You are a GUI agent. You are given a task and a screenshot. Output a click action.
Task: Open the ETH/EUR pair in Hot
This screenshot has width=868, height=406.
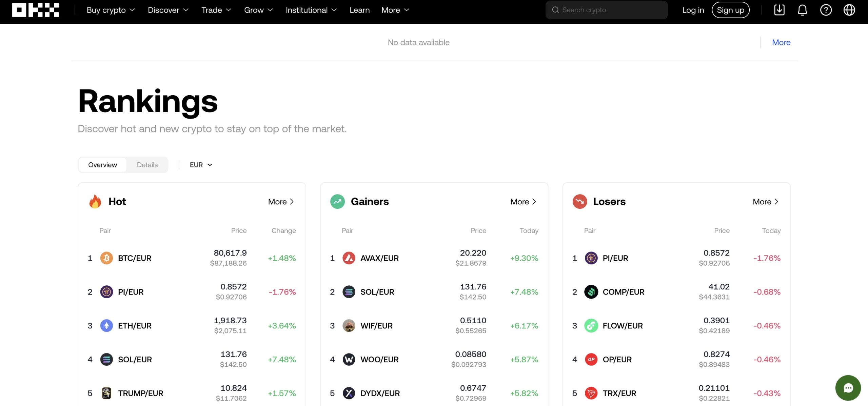coord(135,326)
